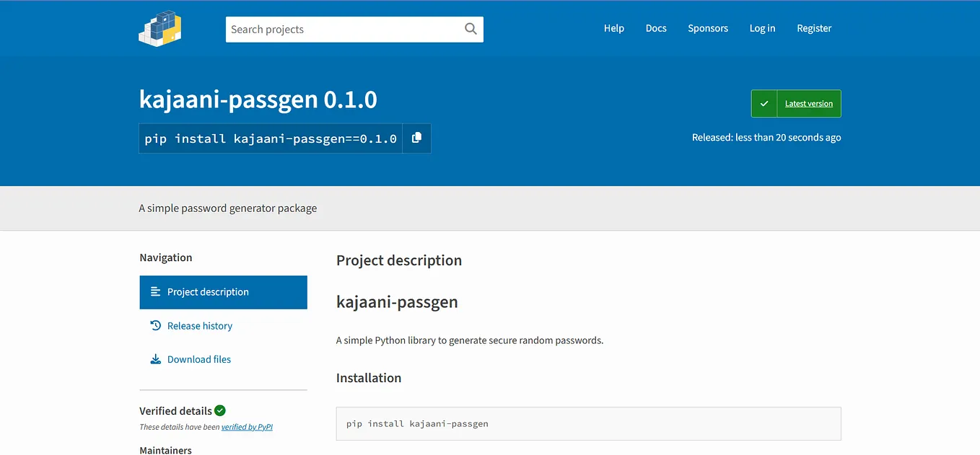Follow the verified by PyPI link

[x=247, y=427]
